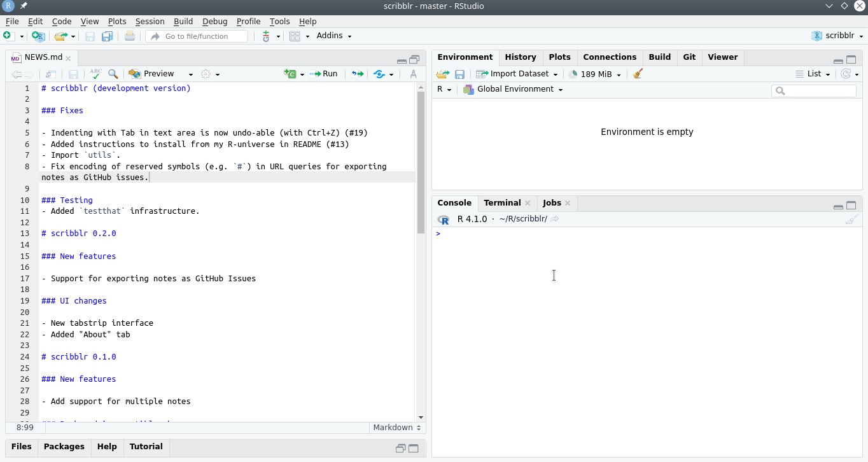
Task: Click the '# scribblr 0.2.0' heading line
Action: tap(79, 234)
